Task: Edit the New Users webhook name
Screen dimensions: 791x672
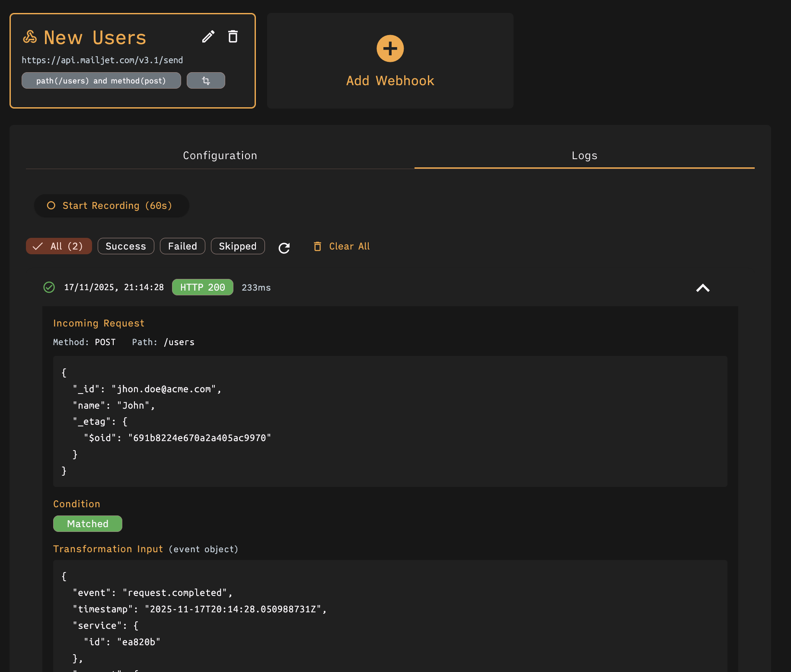Action: (x=209, y=37)
